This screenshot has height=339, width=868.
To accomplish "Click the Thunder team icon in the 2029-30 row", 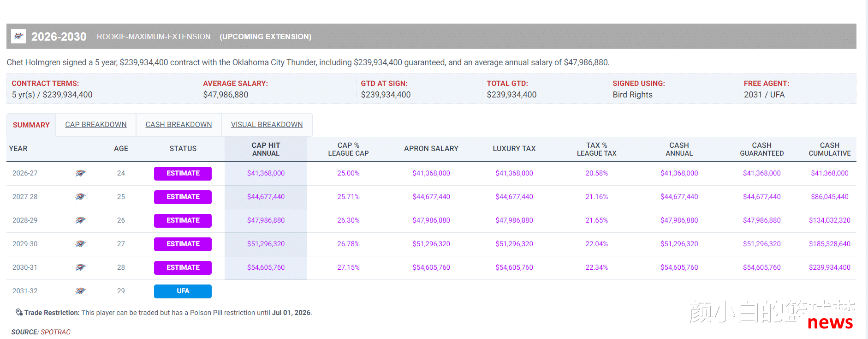I will click(81, 244).
